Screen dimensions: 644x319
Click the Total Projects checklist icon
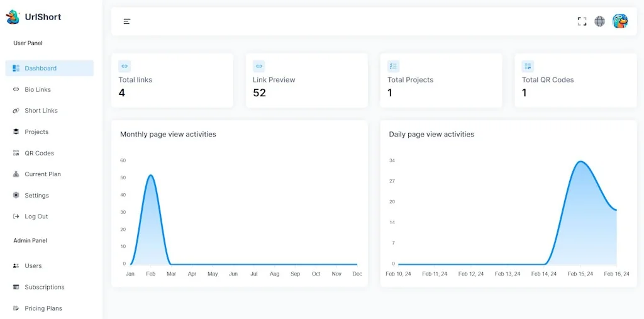coord(393,66)
